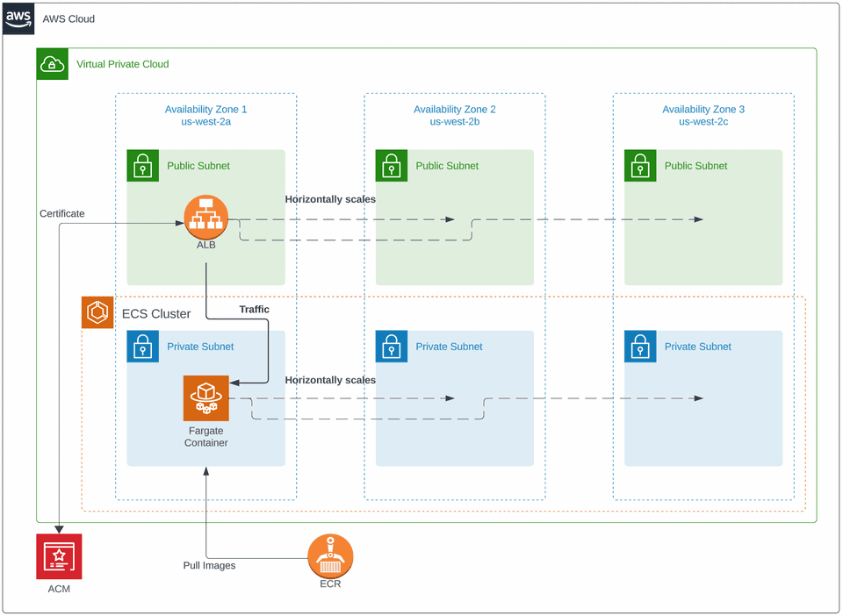Click Private Subnet text in Availability Zone 1
843x616 pixels.
[x=200, y=347]
